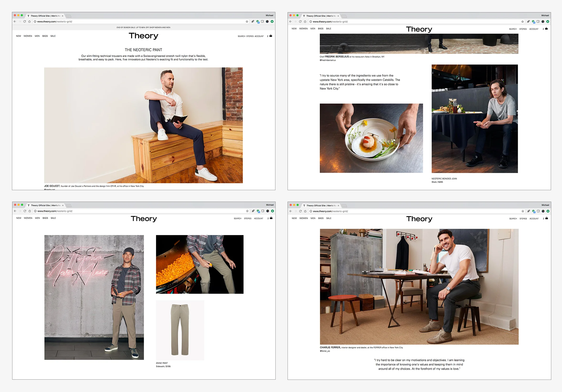
Task: Click rocket extension icon in top-left window
Action: (x=253, y=21)
